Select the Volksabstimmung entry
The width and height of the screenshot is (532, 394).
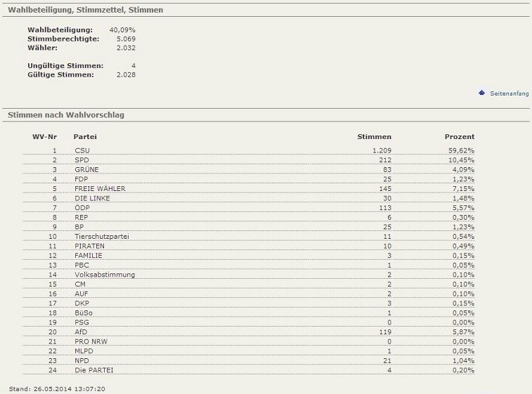click(x=105, y=275)
